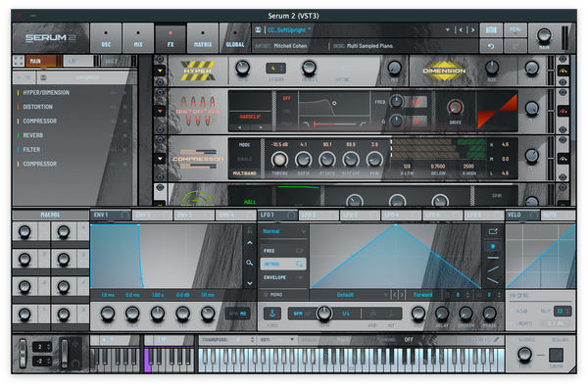Screen dimensions: 588x387
Task: Open the GLOBAL tab
Action: click(235, 37)
